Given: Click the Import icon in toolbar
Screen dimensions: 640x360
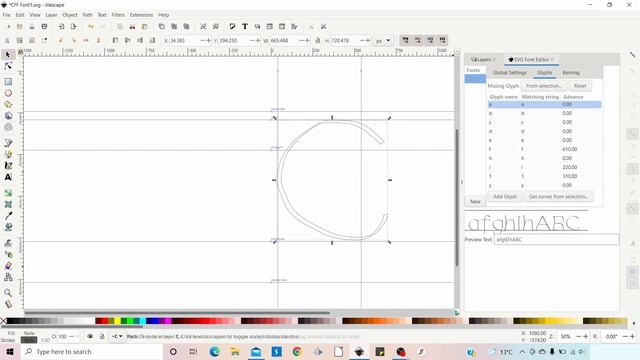Looking at the screenshot, I should click(61, 27).
